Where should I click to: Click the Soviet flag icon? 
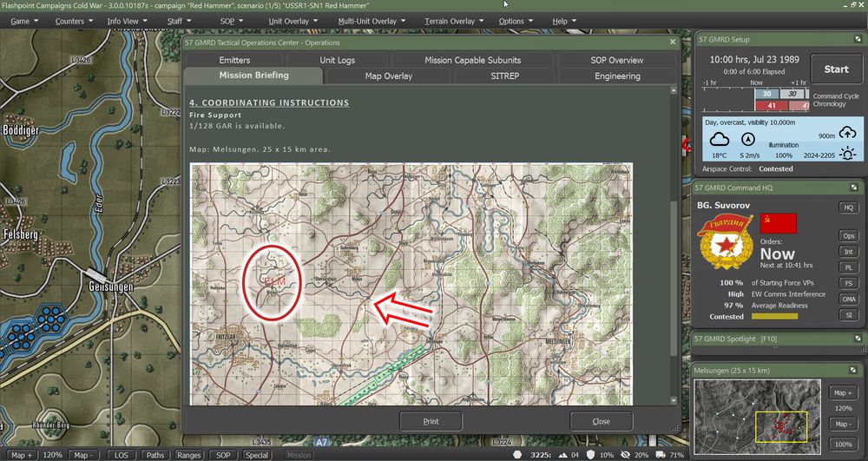coord(779,223)
